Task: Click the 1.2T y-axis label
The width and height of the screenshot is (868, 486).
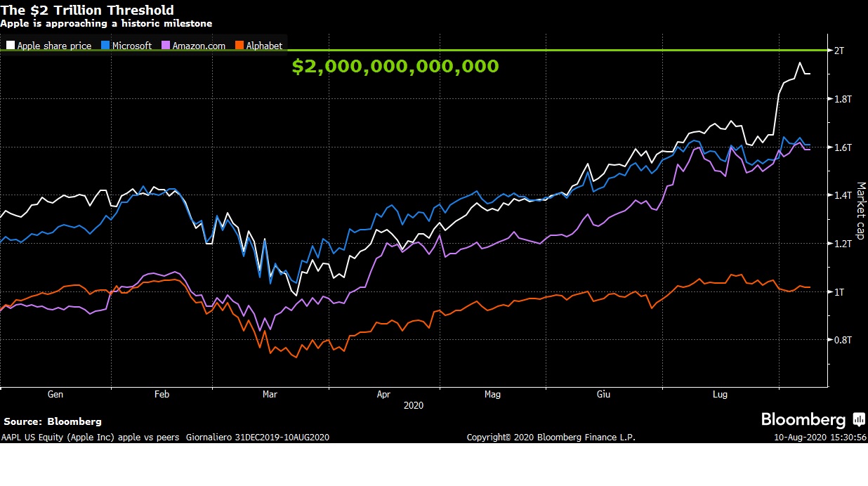Action: click(842, 244)
